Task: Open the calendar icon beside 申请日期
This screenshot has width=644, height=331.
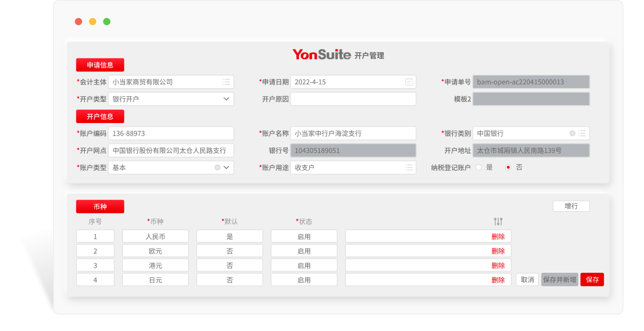Action: [x=409, y=82]
